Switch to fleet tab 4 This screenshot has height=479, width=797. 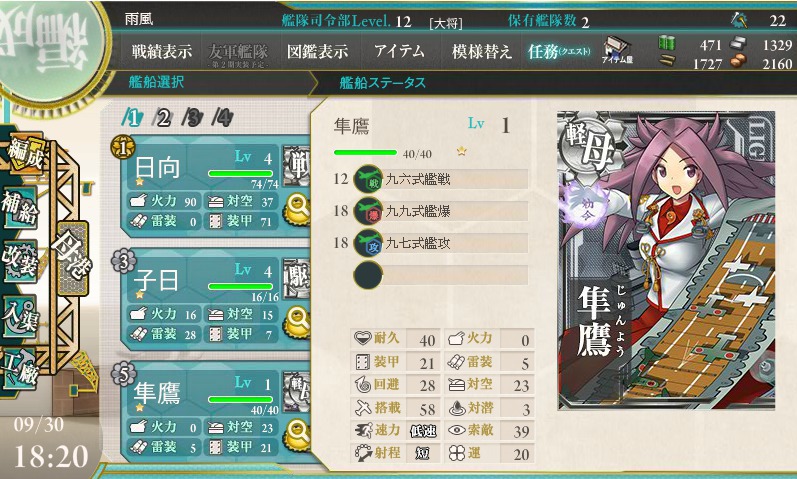tap(223, 117)
